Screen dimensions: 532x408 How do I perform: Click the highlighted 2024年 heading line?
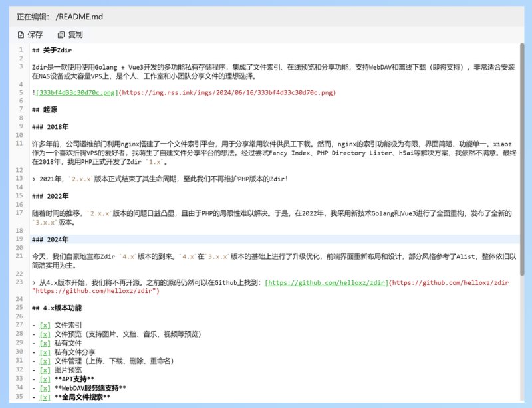tap(275, 239)
